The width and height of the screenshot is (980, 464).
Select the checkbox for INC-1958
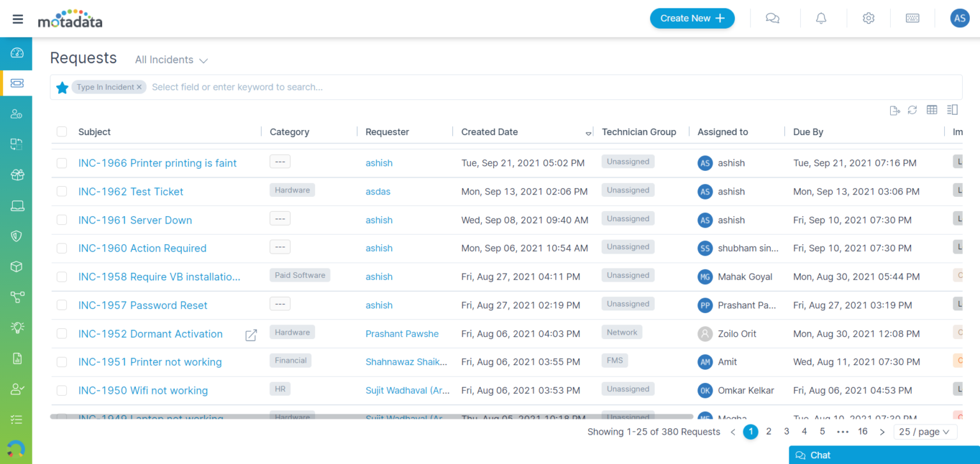(x=62, y=277)
